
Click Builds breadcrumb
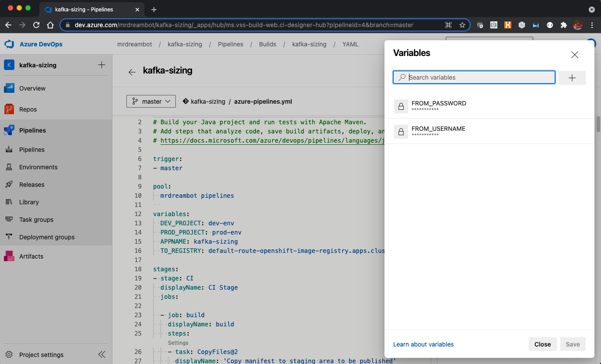(x=268, y=44)
